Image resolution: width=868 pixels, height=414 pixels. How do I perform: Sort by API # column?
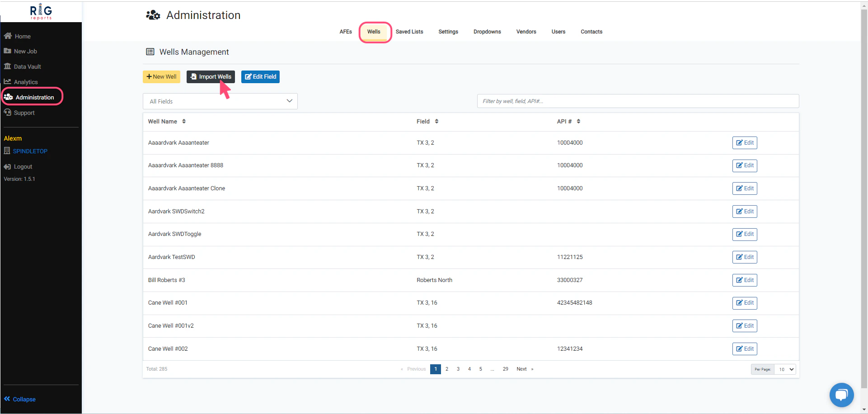[568, 122]
